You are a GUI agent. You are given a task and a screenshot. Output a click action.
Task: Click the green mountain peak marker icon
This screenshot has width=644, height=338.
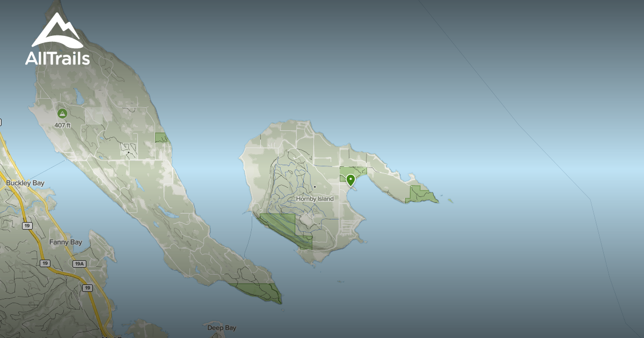[x=62, y=114]
